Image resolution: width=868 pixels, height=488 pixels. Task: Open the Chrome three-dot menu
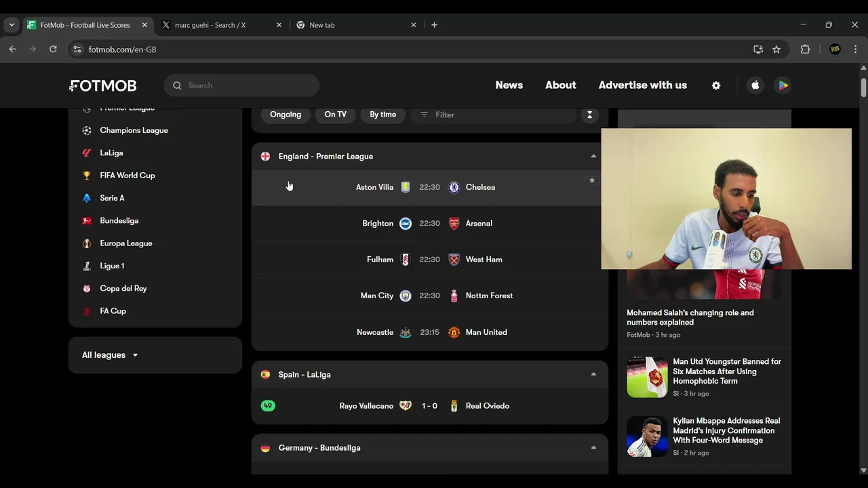coord(855,49)
